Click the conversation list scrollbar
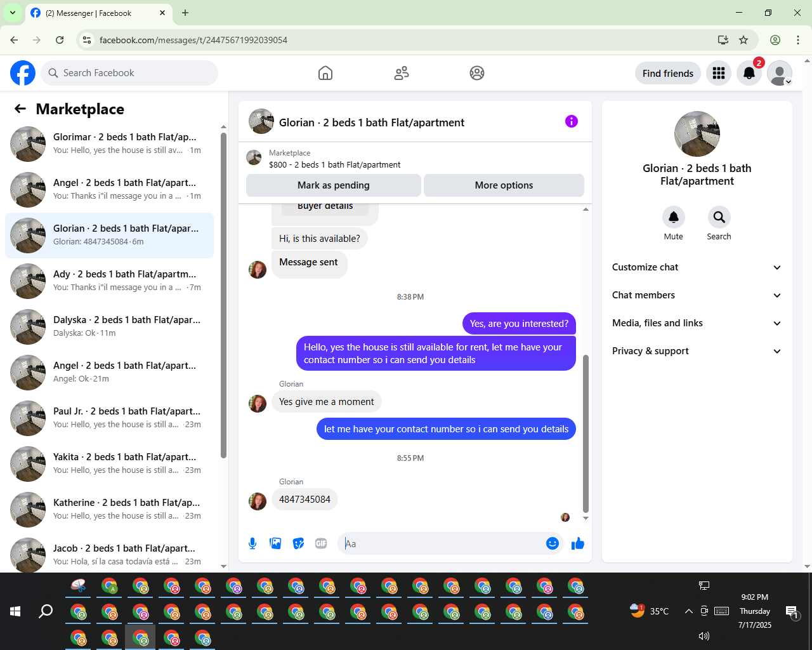The height and width of the screenshot is (650, 812). pos(223,295)
